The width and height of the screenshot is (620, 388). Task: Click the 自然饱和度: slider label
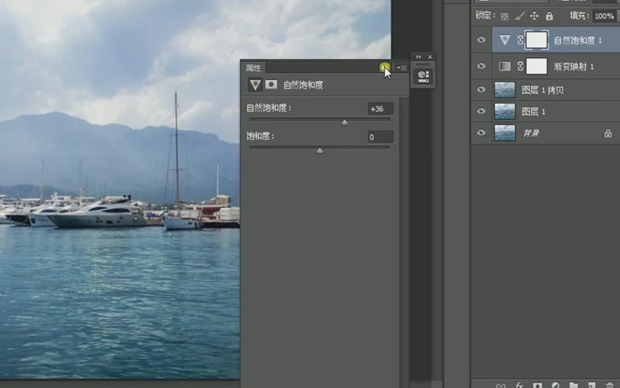click(x=268, y=108)
